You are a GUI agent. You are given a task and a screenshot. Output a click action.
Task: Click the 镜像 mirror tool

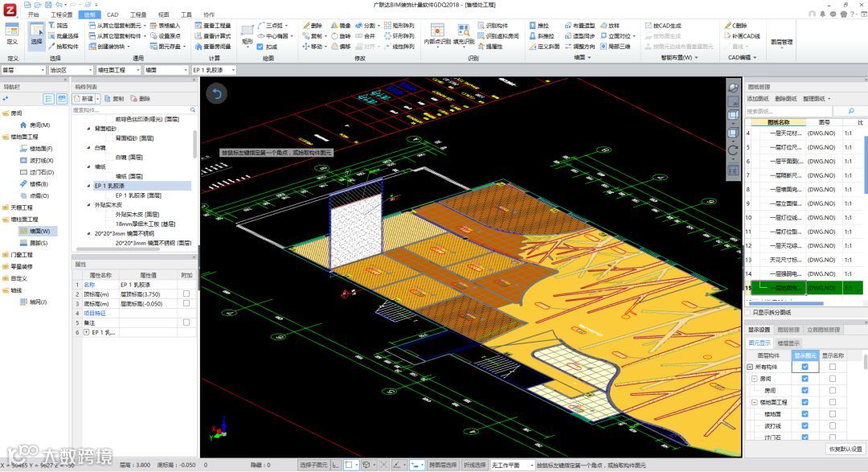pyautogui.click(x=341, y=26)
